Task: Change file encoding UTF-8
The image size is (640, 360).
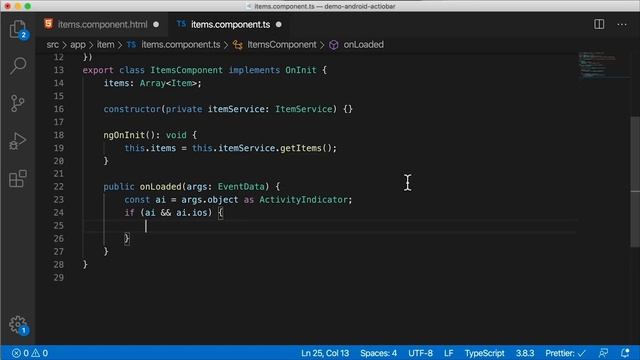Action: pyautogui.click(x=420, y=353)
